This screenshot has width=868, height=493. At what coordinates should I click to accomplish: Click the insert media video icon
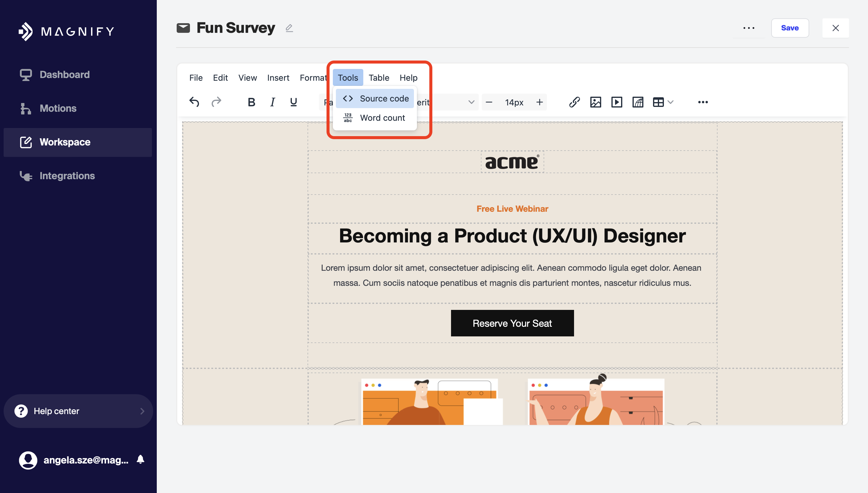coord(617,102)
